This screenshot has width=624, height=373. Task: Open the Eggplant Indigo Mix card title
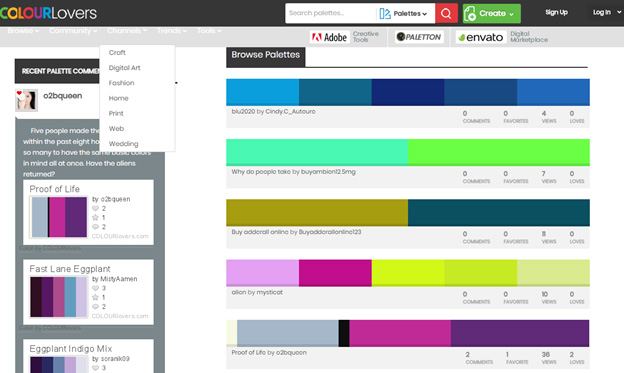71,349
